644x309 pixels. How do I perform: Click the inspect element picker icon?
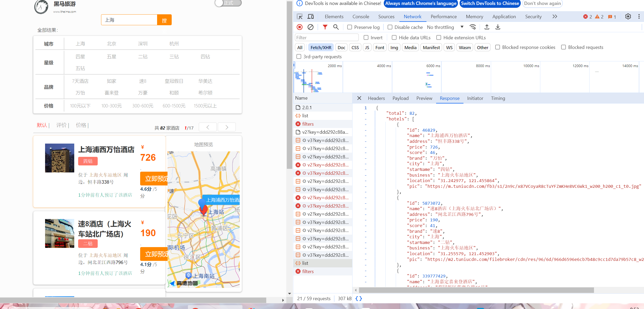point(300,17)
